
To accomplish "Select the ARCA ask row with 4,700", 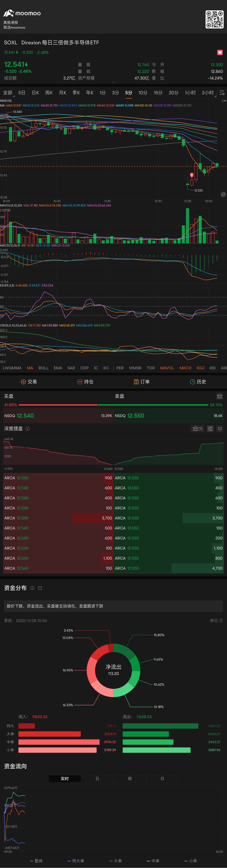I will point(169,568).
